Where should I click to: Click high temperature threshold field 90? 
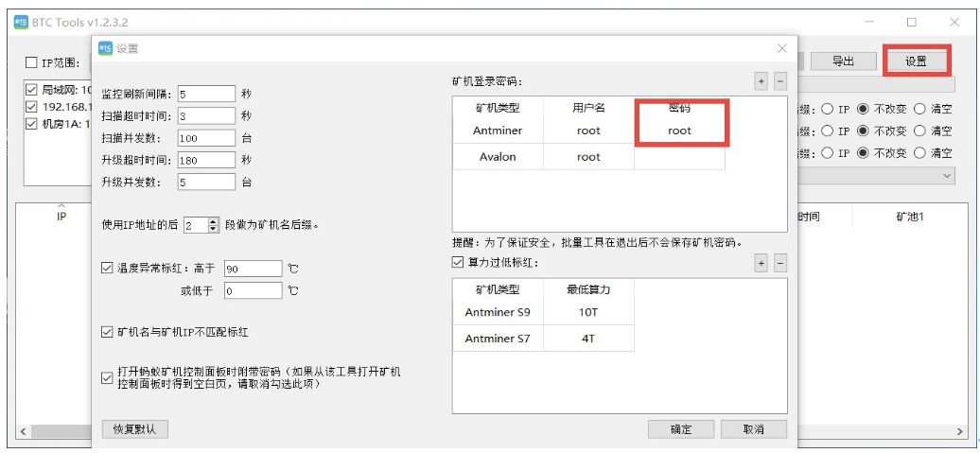254,269
